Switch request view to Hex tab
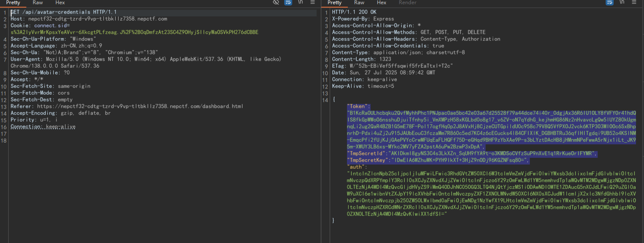 [x=60, y=3]
